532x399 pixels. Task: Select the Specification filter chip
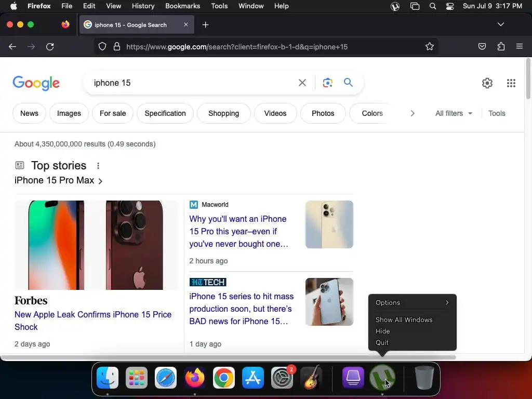point(165,113)
